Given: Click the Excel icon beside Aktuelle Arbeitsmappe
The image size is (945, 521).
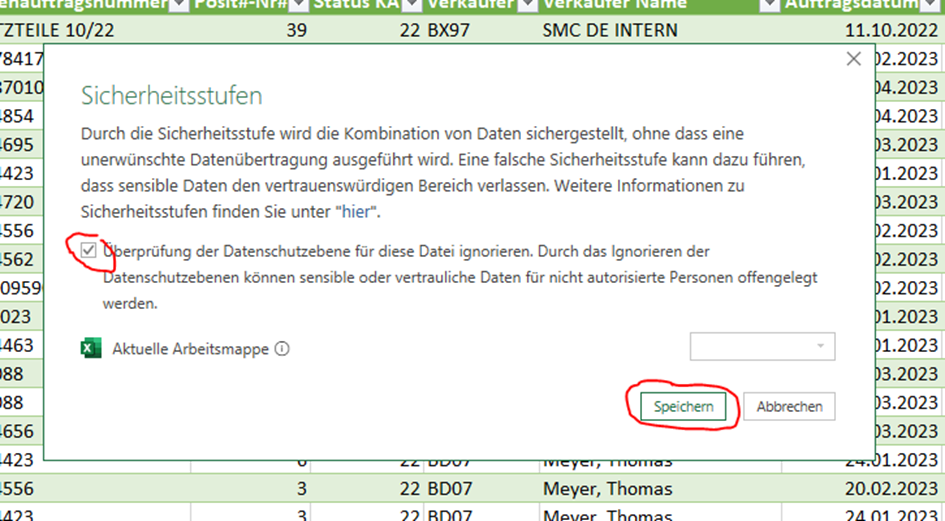Looking at the screenshot, I should [90, 348].
